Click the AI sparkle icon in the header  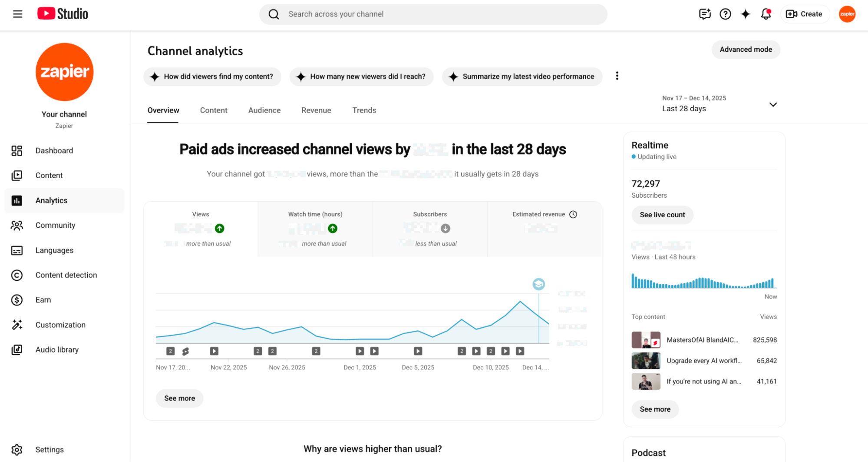(x=745, y=13)
